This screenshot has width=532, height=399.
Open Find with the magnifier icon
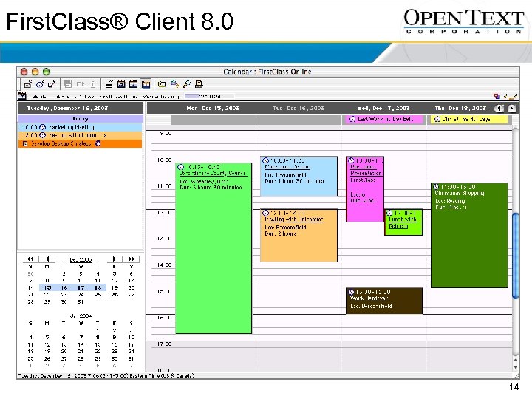[x=187, y=83]
